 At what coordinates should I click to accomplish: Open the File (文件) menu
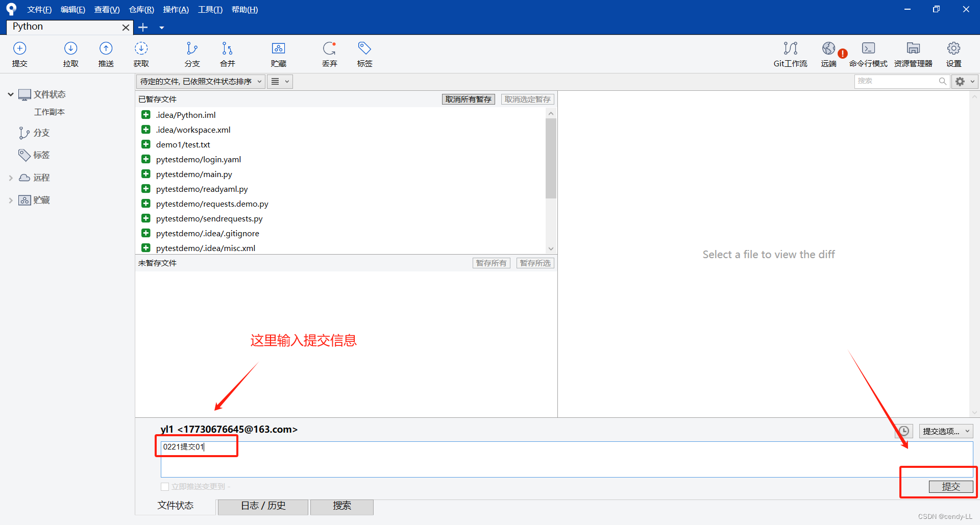point(39,10)
